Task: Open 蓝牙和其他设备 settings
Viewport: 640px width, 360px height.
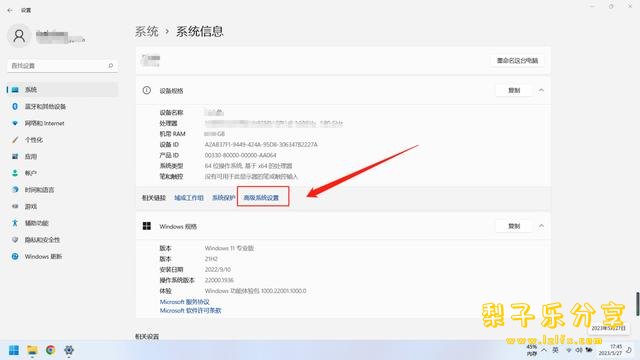Action: (x=62, y=107)
